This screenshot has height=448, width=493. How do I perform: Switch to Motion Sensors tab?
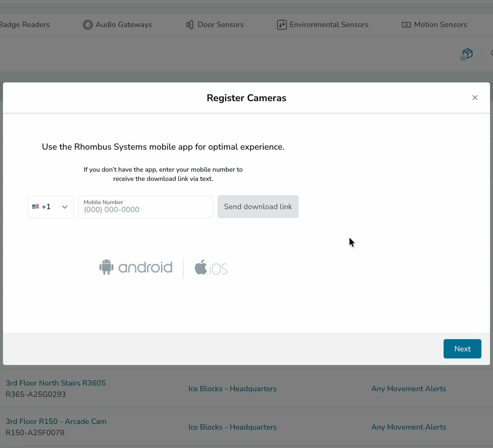point(434,25)
